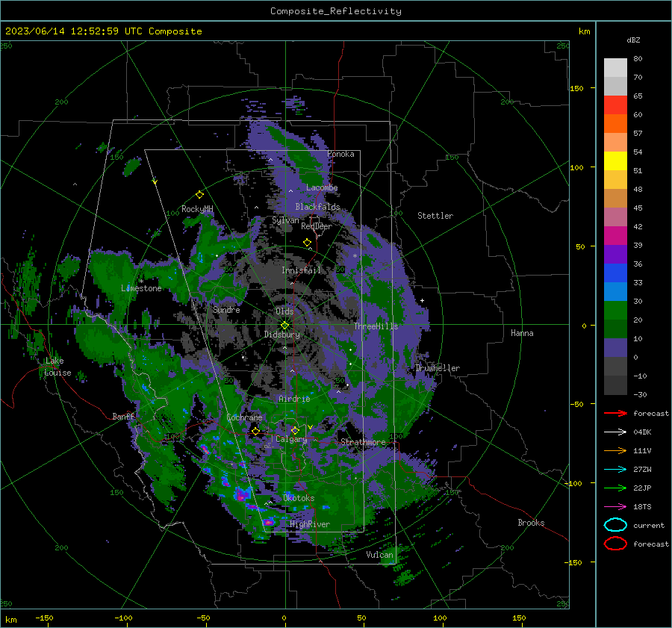Click the Innisfail city label

coord(301,270)
